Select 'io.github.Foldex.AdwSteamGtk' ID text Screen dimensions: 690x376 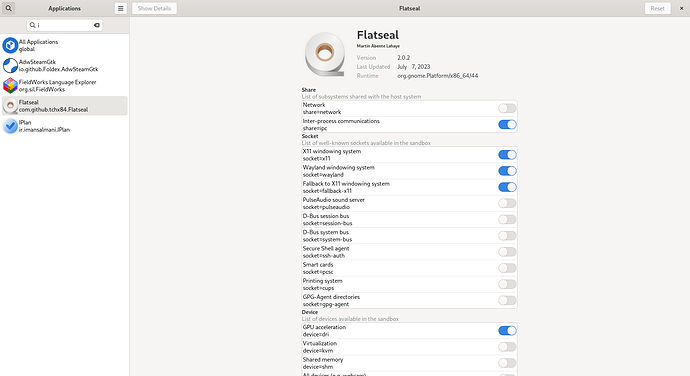(58, 69)
